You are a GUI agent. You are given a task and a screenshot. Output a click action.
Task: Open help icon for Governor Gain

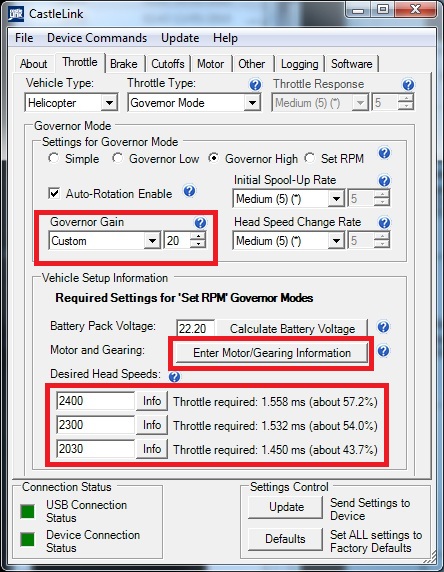200,223
